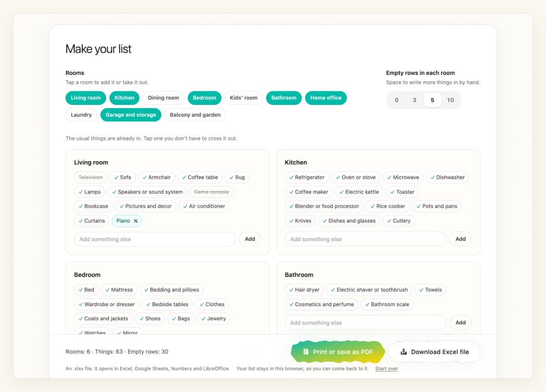This screenshot has width=546, height=392.
Task: Deselect the Home office room chip
Action: pos(326,98)
